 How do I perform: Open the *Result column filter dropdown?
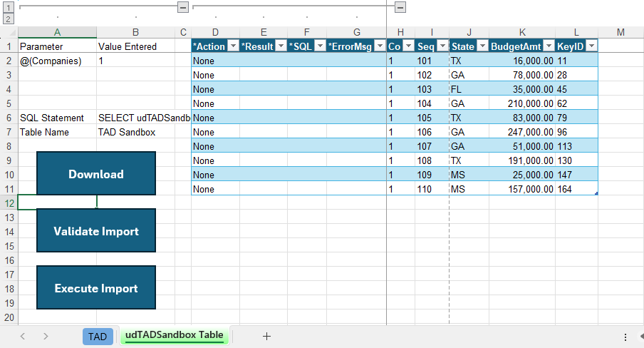pos(281,46)
